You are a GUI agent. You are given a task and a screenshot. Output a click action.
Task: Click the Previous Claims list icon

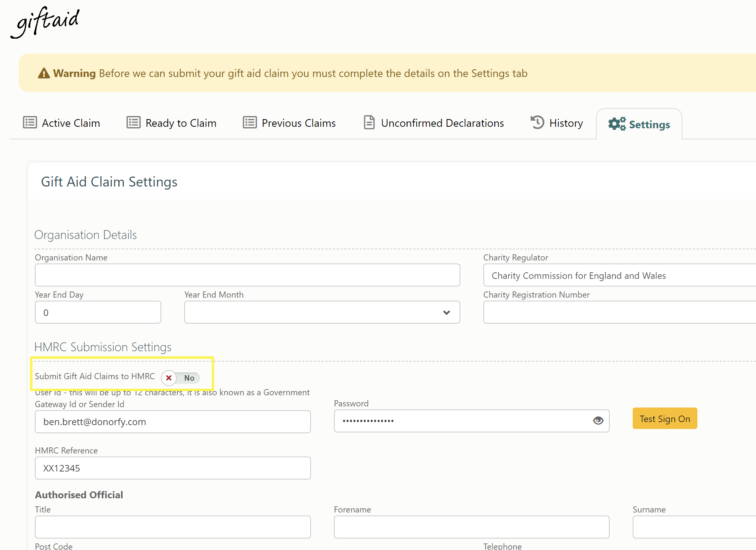pyautogui.click(x=250, y=123)
